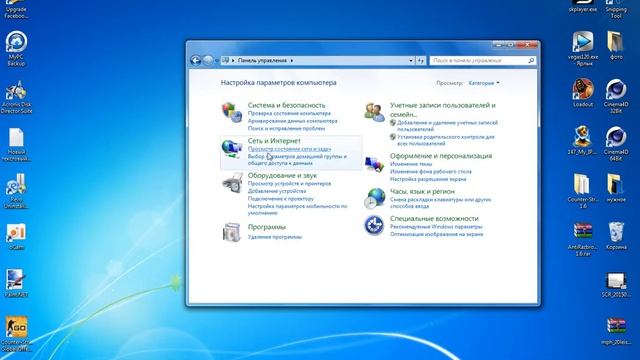Open the Система и безопасность heading link
This screenshot has height=360, width=640.
(x=287, y=105)
